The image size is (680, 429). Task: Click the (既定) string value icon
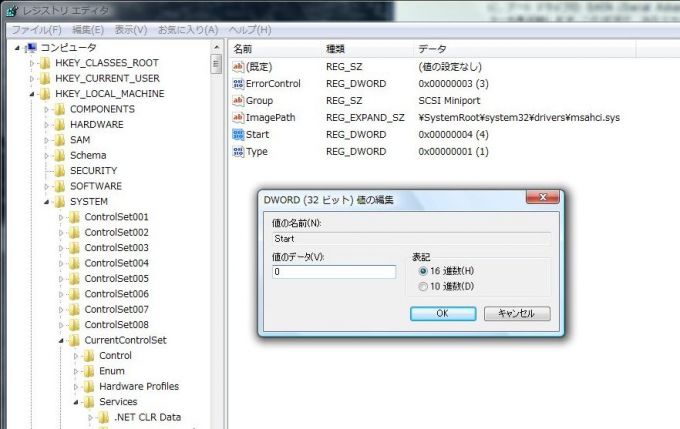coord(238,67)
